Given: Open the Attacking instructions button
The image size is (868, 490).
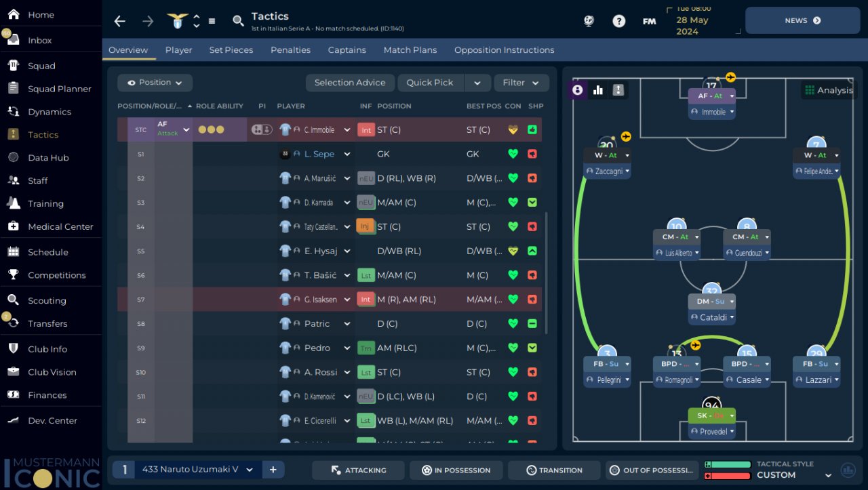Looking at the screenshot, I should pyautogui.click(x=358, y=470).
